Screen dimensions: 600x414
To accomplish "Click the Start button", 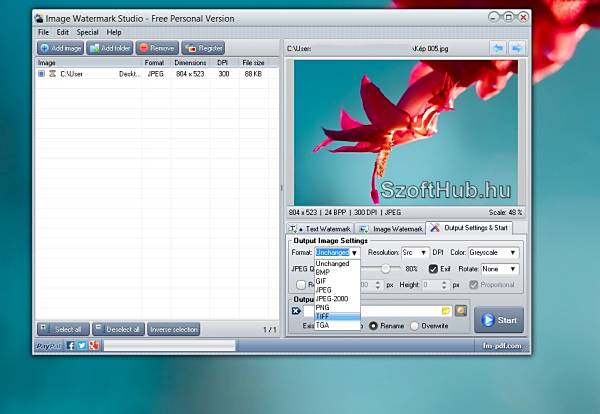I will [x=498, y=320].
